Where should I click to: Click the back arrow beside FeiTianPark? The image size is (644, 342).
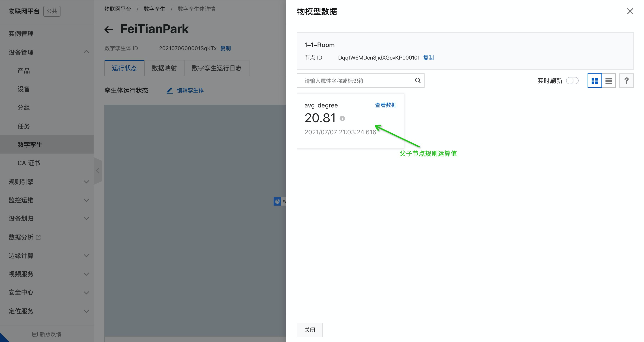[x=109, y=30]
